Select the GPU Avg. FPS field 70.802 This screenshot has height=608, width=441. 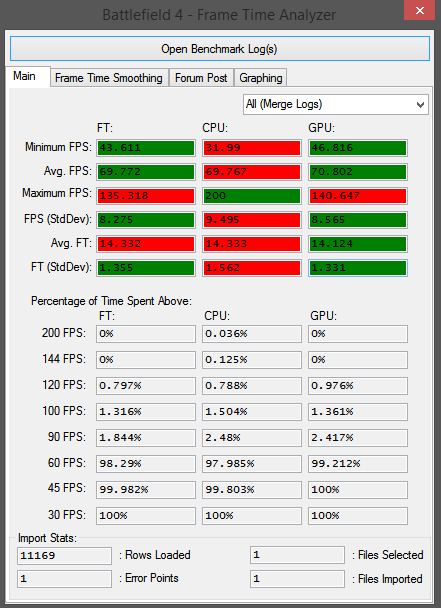click(x=358, y=172)
